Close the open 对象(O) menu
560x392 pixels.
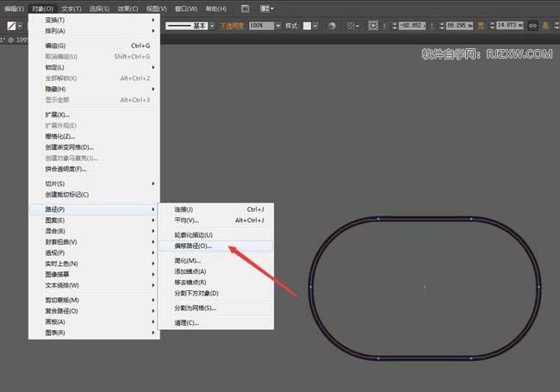coord(42,9)
